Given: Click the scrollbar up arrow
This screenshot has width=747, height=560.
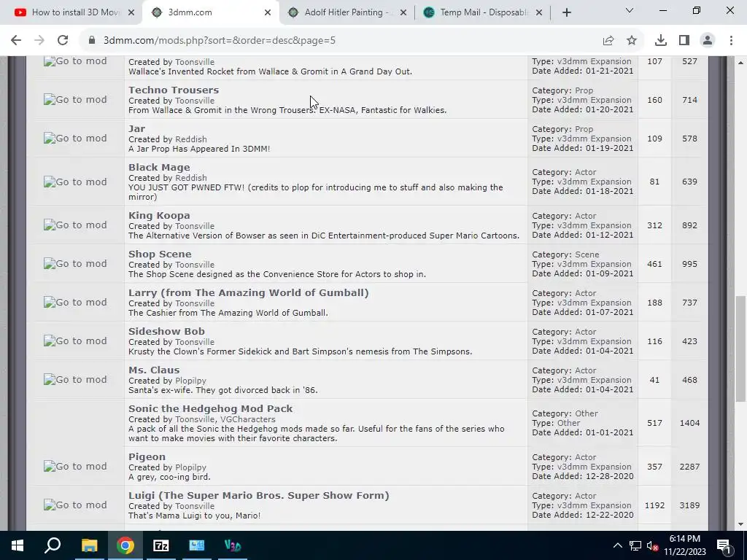Looking at the screenshot, I should point(740,63).
